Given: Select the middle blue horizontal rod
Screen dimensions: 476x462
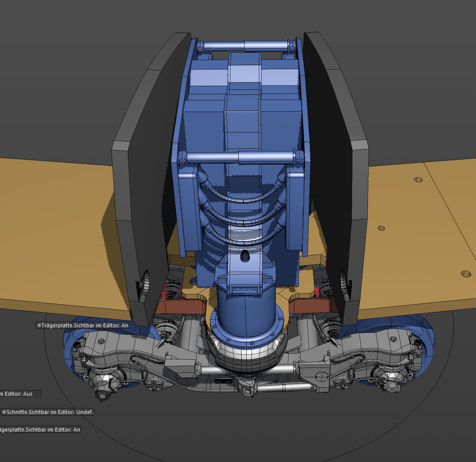Looking at the screenshot, I should click(241, 157).
